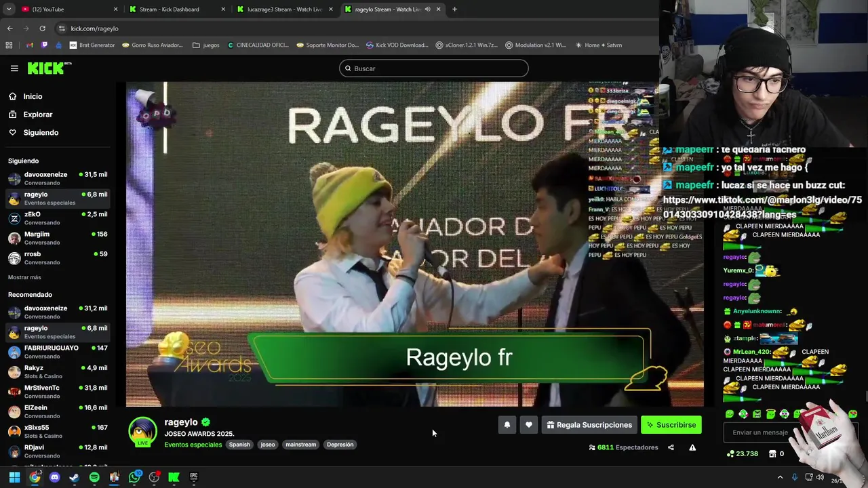Click rageyo's live avatar below video
Screen dimensions: 868x488
point(142,432)
